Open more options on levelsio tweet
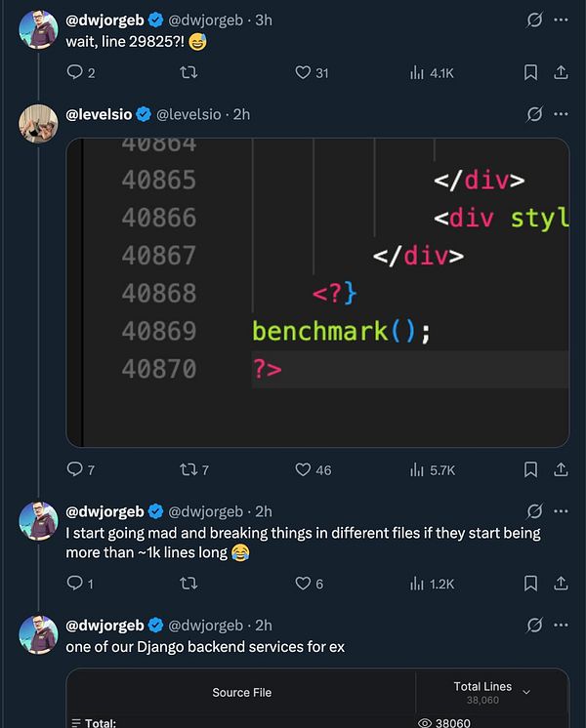Screen dimensions: 586x728 562,114
